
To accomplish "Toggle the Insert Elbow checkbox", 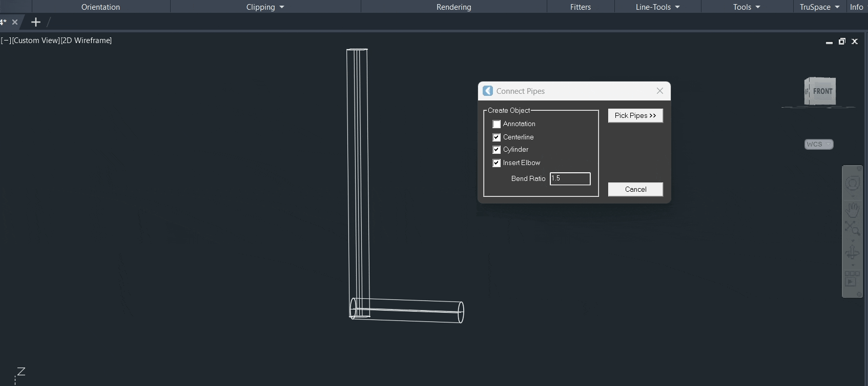I will 497,163.
